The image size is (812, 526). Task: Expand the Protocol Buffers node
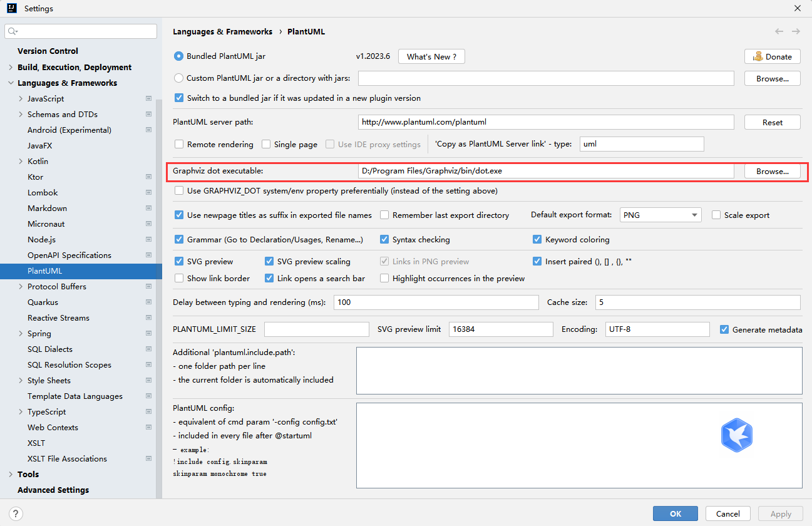pyautogui.click(x=21, y=287)
